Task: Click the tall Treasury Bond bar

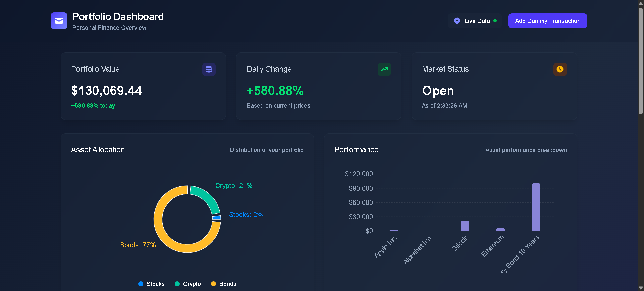Action: click(536, 207)
